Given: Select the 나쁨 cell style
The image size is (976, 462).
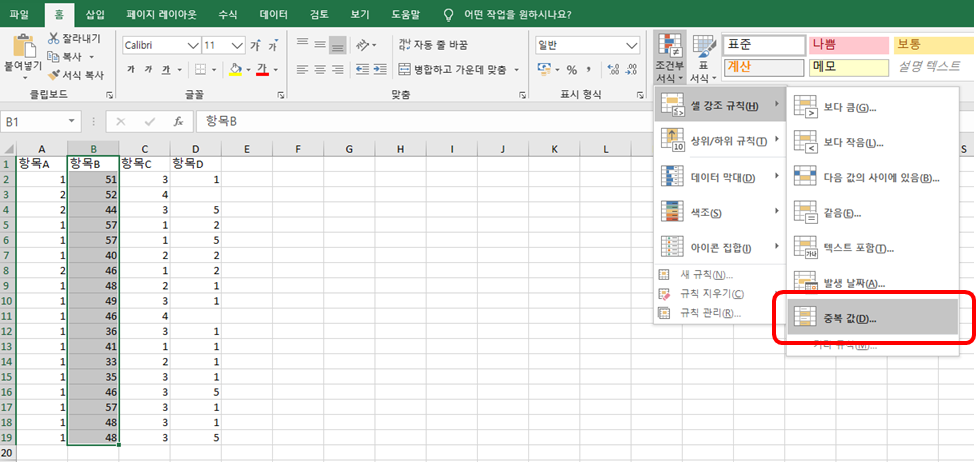Looking at the screenshot, I should 849,45.
